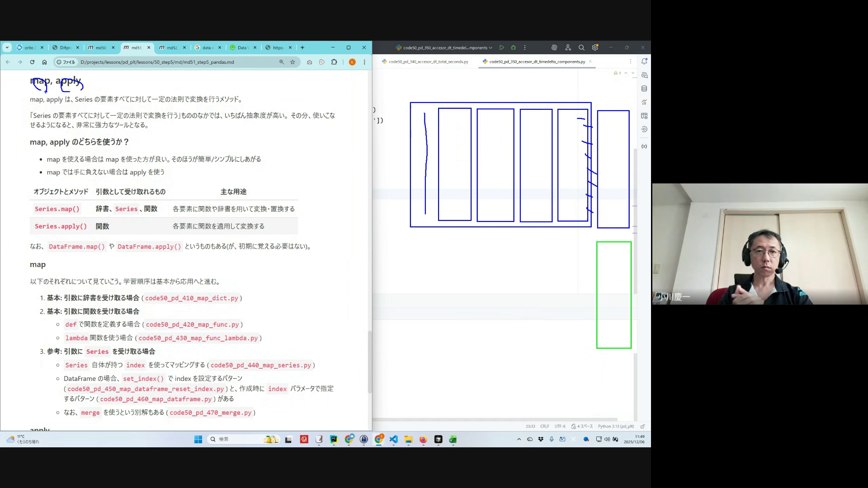Switch to code50_pd_340_accesor_dt_total_seconds.py tab
Image resolution: width=868 pixels, height=488 pixels.
coord(428,61)
